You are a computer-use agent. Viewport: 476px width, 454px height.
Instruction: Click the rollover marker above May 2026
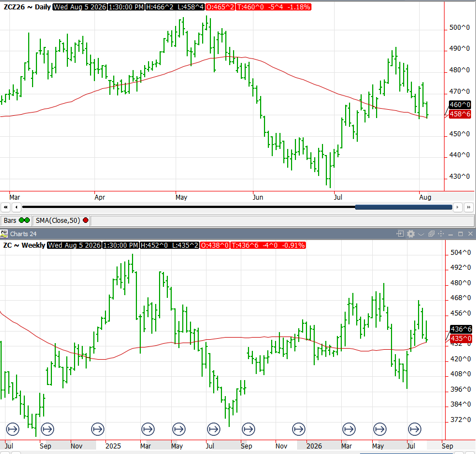pos(380,429)
